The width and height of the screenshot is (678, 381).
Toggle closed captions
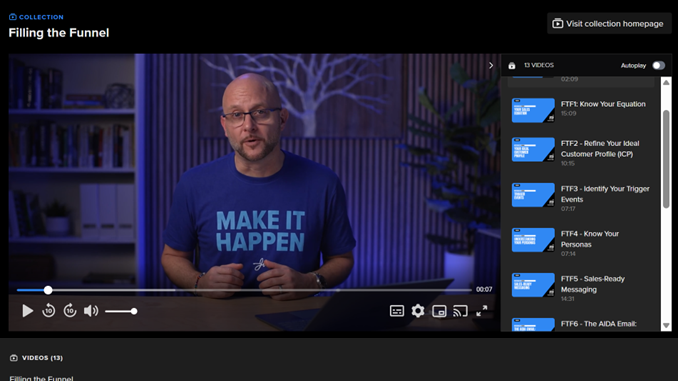[x=397, y=311]
